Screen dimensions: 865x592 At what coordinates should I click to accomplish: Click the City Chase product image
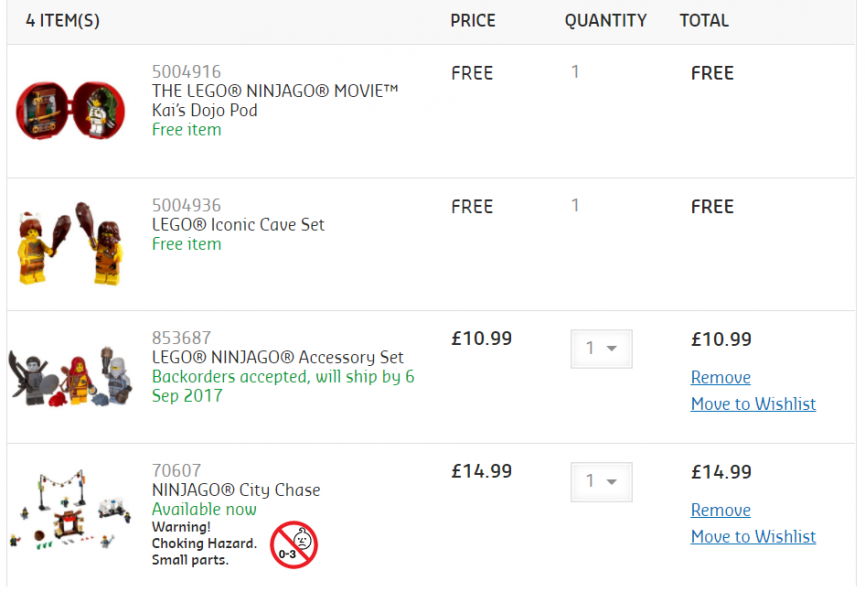coord(71,509)
